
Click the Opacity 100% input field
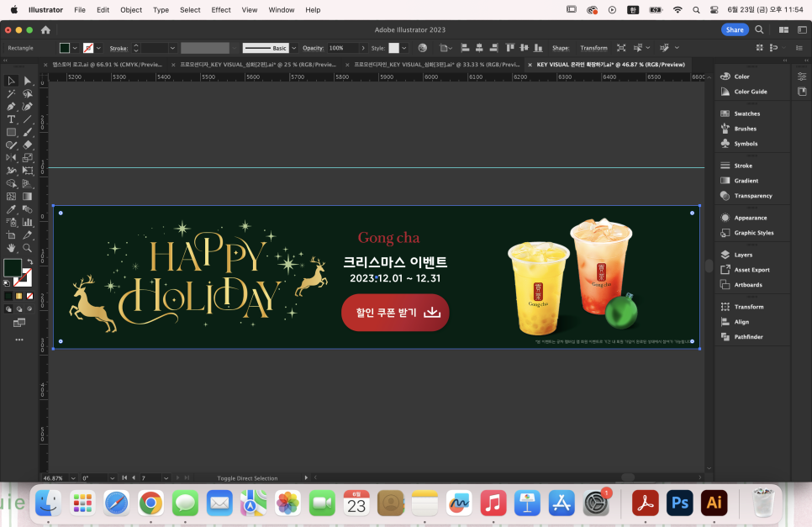tap(342, 48)
